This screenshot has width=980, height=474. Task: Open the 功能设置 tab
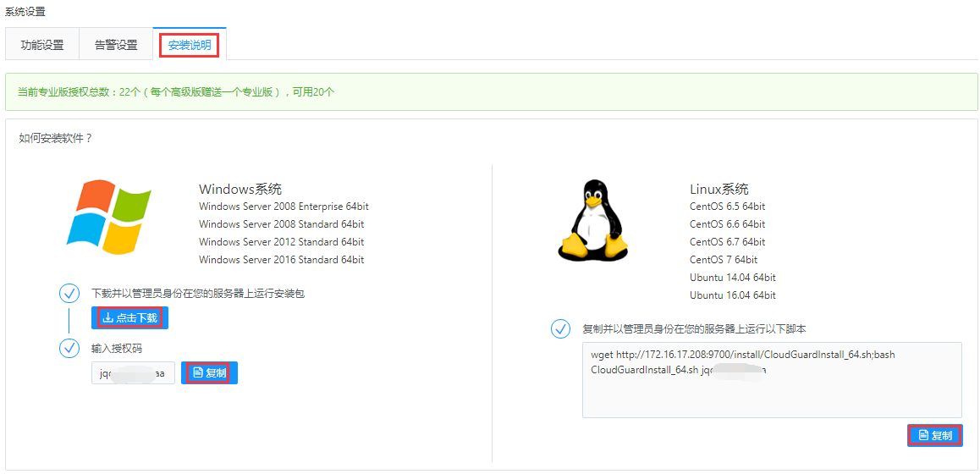(41, 44)
